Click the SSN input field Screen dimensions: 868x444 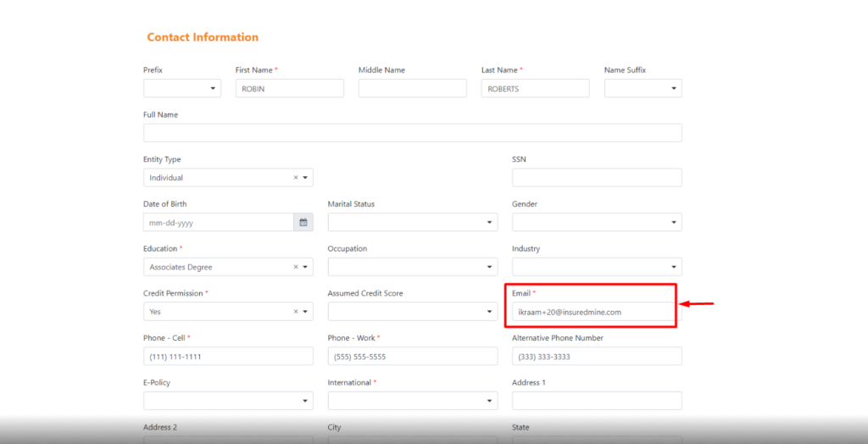(597, 178)
